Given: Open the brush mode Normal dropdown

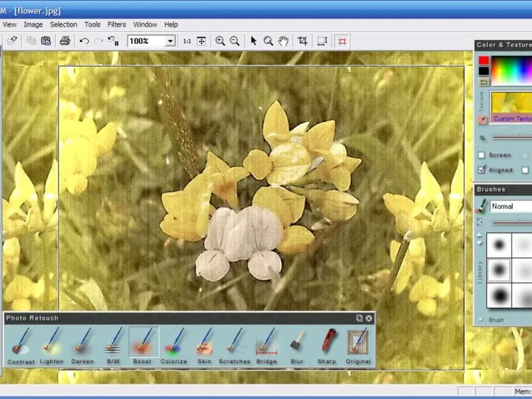Looking at the screenshot, I should 510,206.
